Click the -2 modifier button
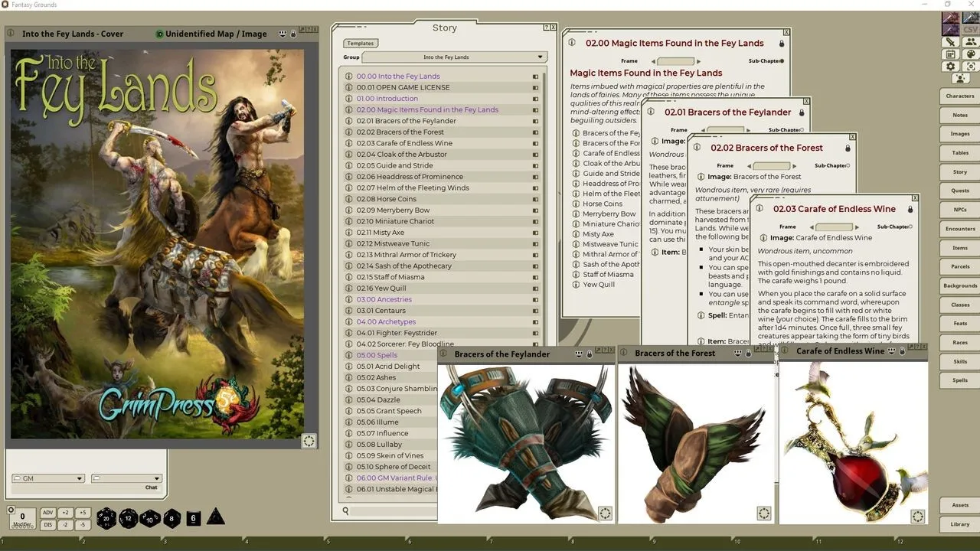This screenshot has width=980, height=551. click(65, 525)
